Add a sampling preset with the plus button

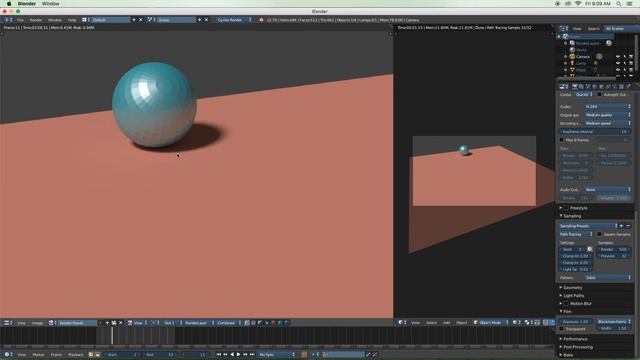(622, 226)
